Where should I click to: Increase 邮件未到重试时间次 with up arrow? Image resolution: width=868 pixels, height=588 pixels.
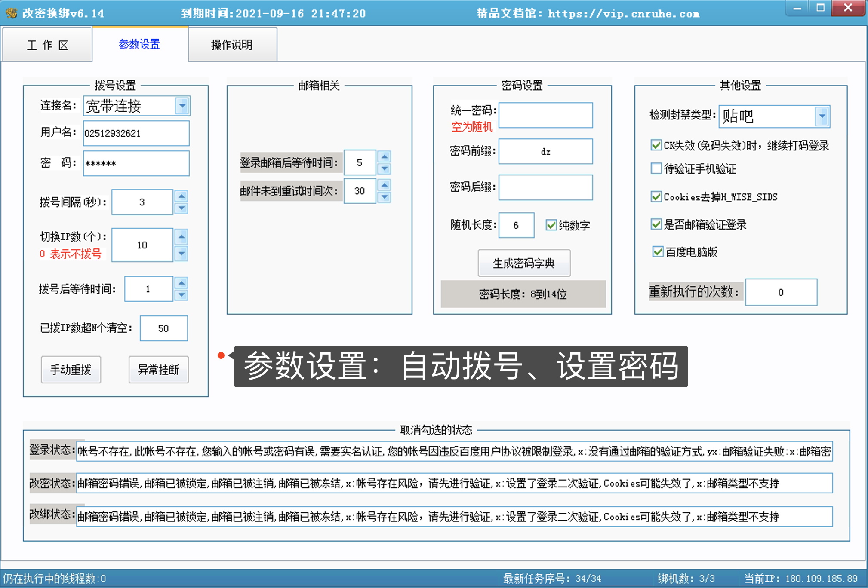(x=385, y=185)
